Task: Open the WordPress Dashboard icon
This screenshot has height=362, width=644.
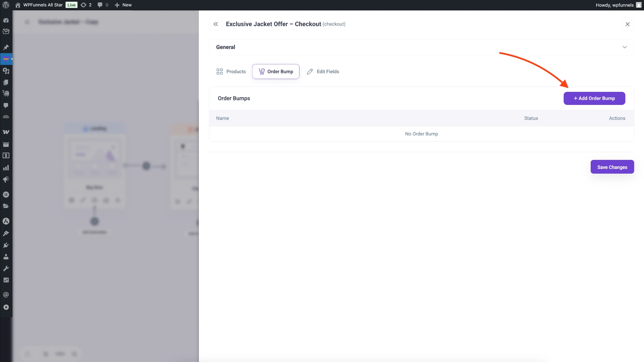Action: click(x=6, y=20)
